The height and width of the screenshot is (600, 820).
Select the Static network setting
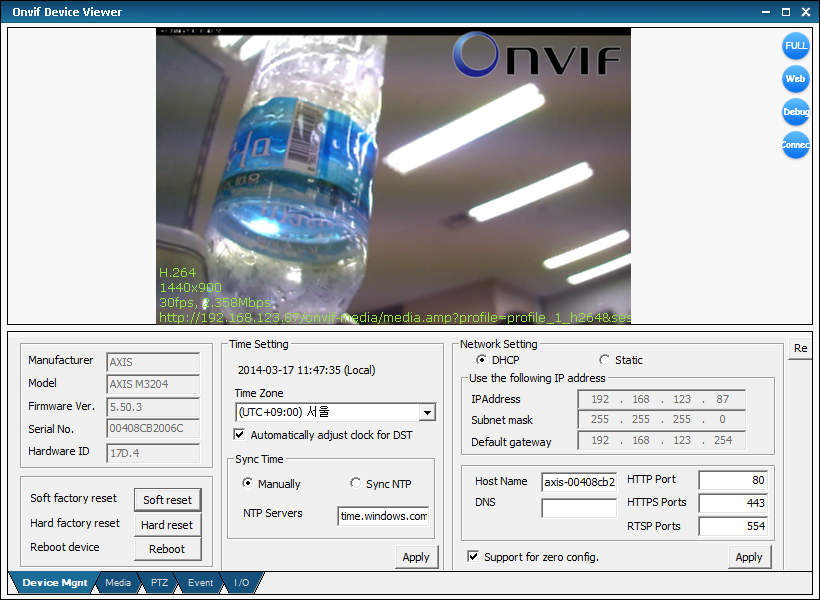604,359
